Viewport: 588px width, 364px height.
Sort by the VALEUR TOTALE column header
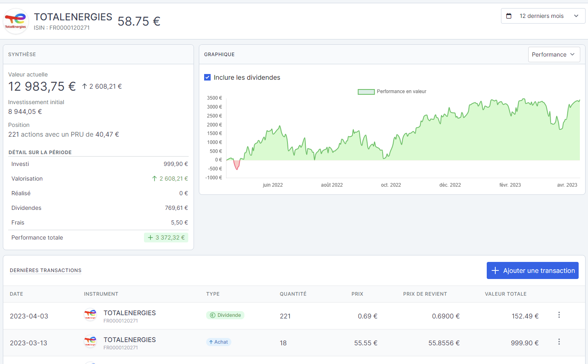tap(505, 294)
